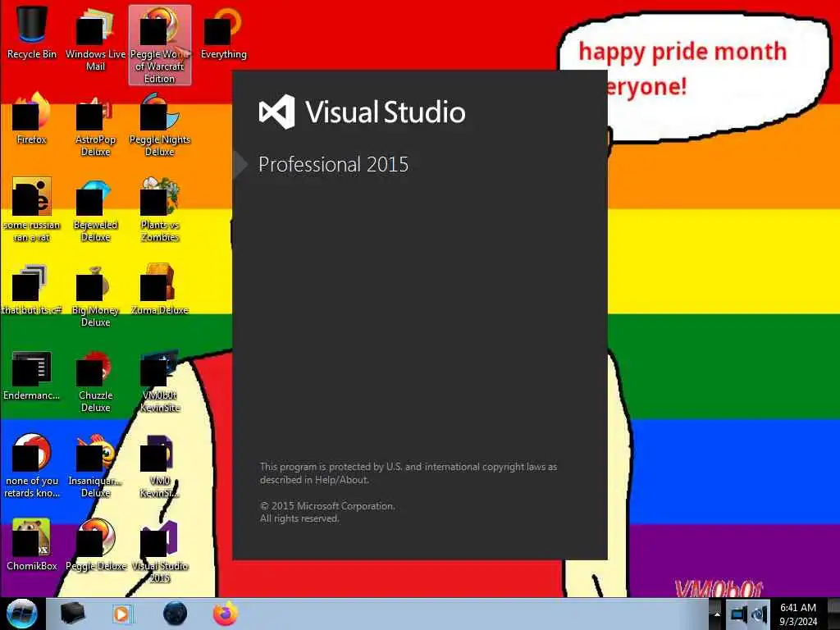The image size is (840, 630).
Task: Select the 'some russian ran a rat' icon
Action: (32, 210)
